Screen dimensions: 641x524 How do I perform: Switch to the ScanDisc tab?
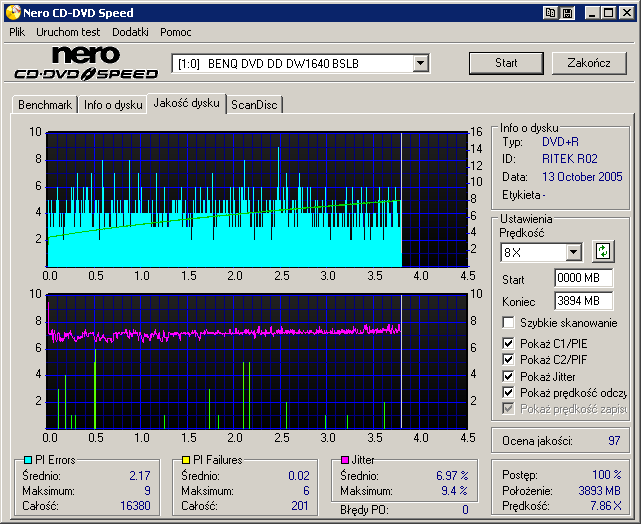(254, 105)
